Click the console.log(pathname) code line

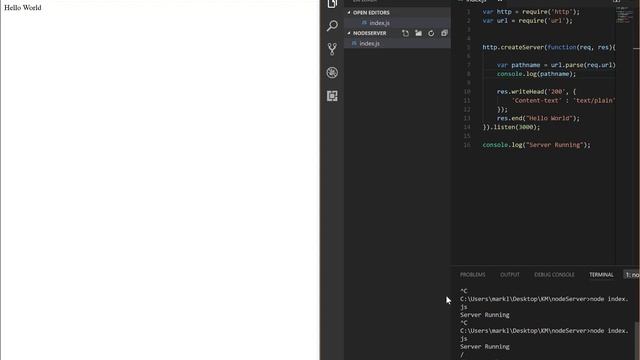536,74
